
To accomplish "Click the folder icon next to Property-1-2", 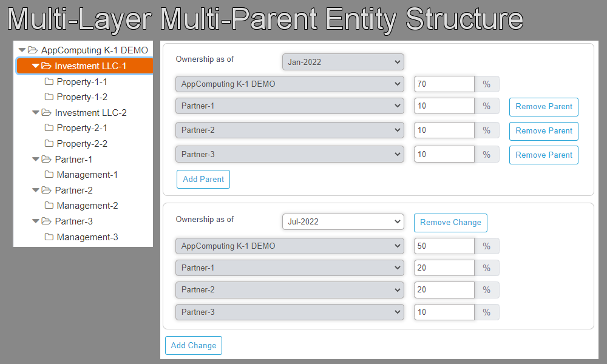I will point(49,97).
